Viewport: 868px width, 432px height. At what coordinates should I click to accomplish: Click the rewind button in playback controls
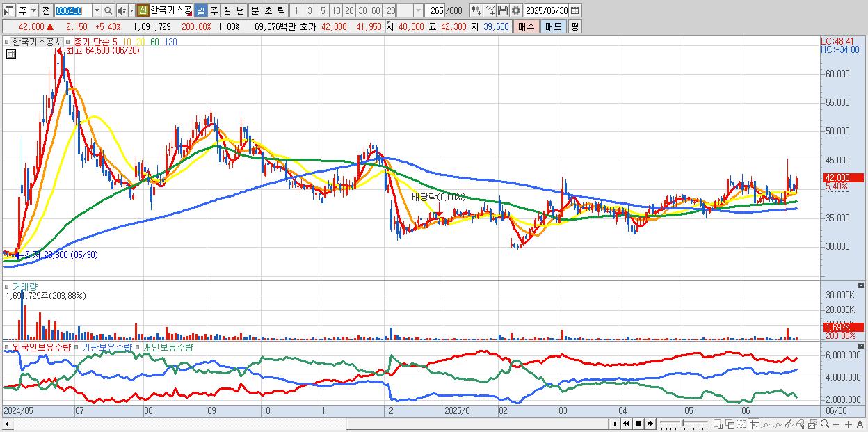[626, 424]
